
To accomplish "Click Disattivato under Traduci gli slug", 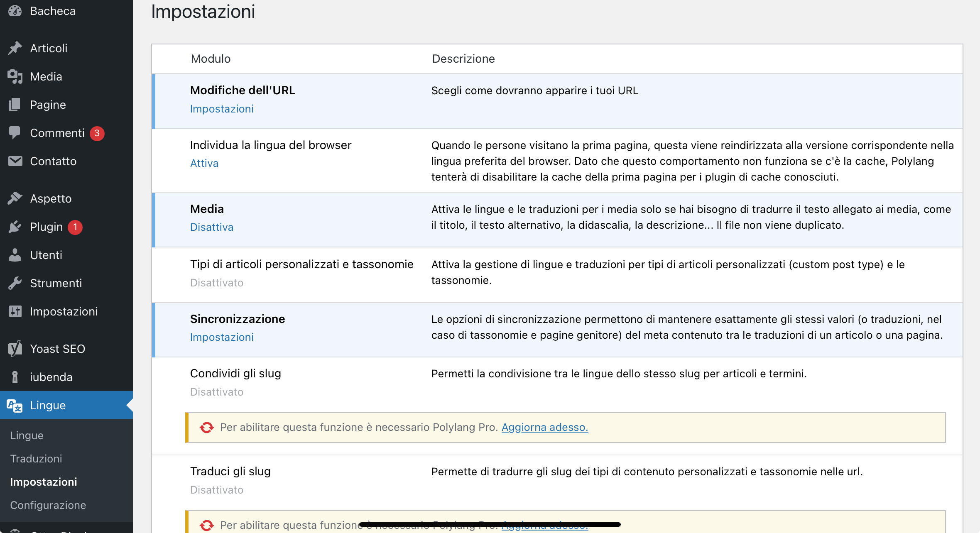I will (x=217, y=490).
